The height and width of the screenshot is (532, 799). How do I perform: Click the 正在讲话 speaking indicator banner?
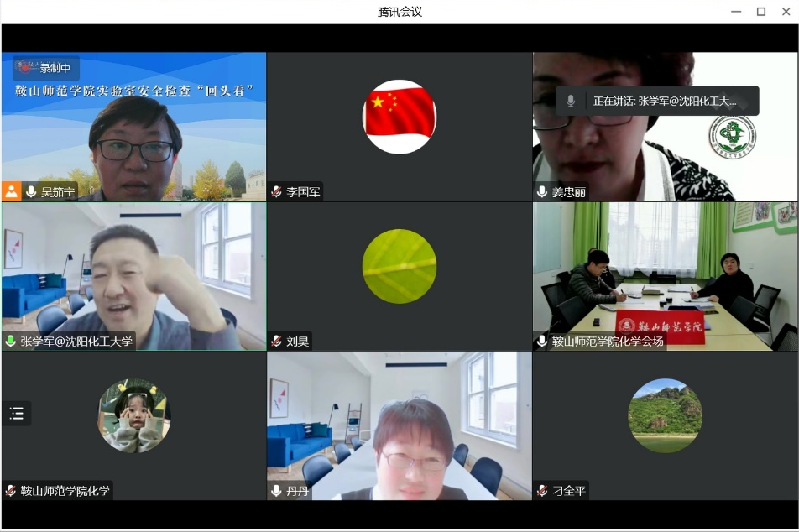(657, 101)
